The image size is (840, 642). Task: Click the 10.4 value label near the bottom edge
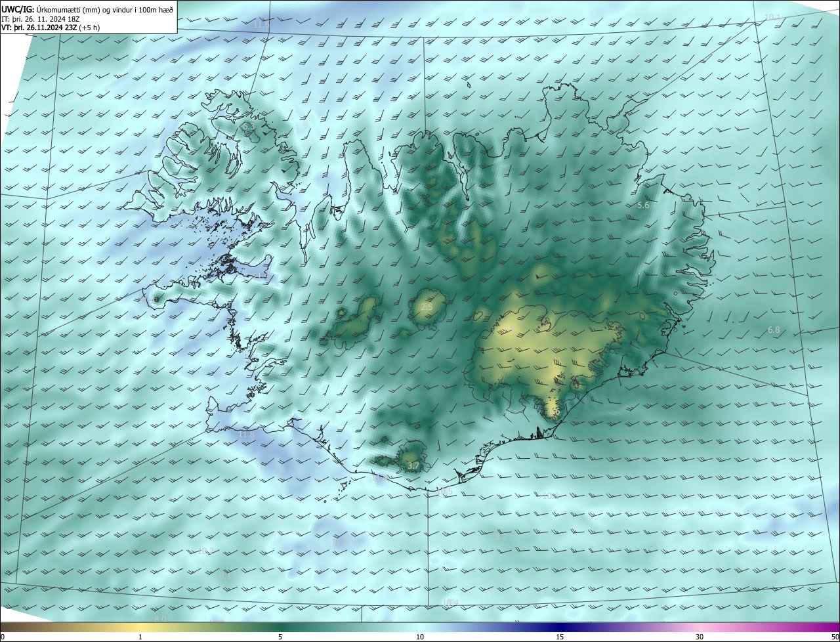(x=450, y=603)
